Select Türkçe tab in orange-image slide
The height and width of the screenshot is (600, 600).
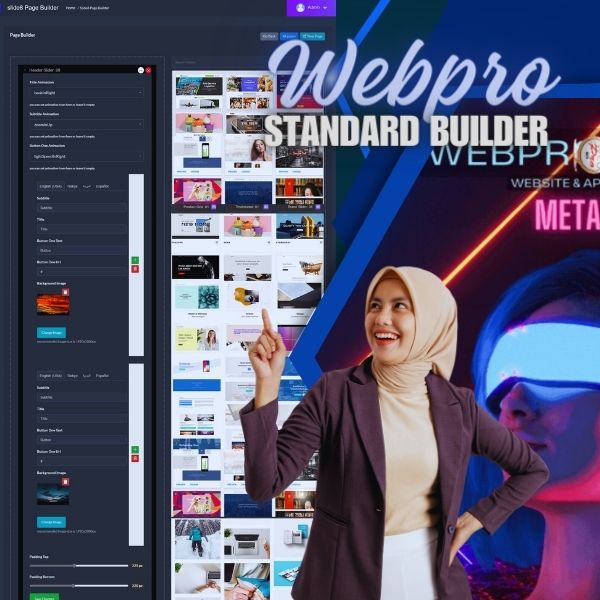pos(72,186)
